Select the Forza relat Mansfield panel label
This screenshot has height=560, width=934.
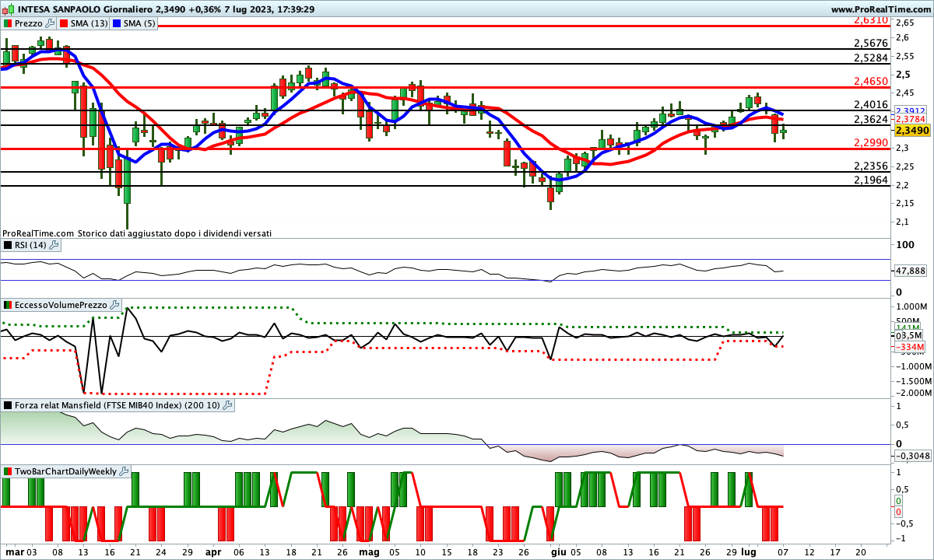click(x=118, y=405)
